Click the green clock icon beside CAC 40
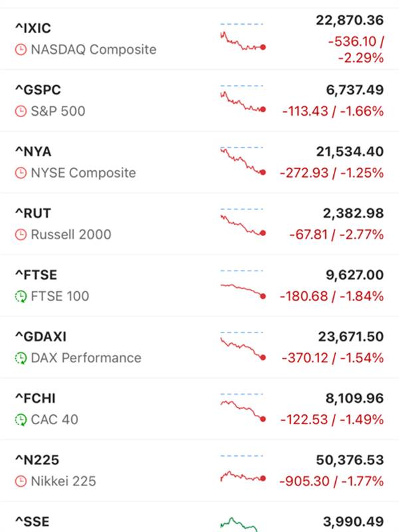This screenshot has height=532, width=399. [21, 420]
